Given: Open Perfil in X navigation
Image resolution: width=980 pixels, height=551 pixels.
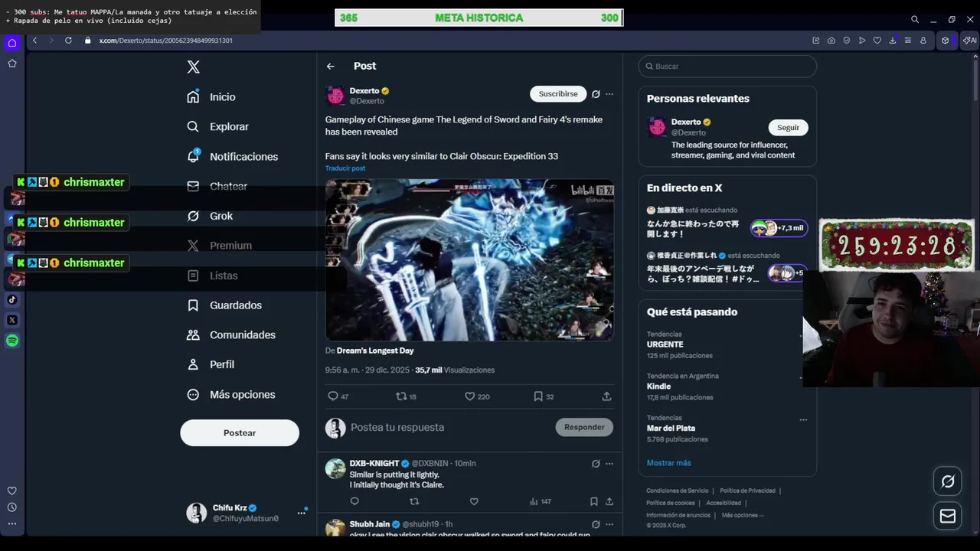Looking at the screenshot, I should tap(211, 365).
